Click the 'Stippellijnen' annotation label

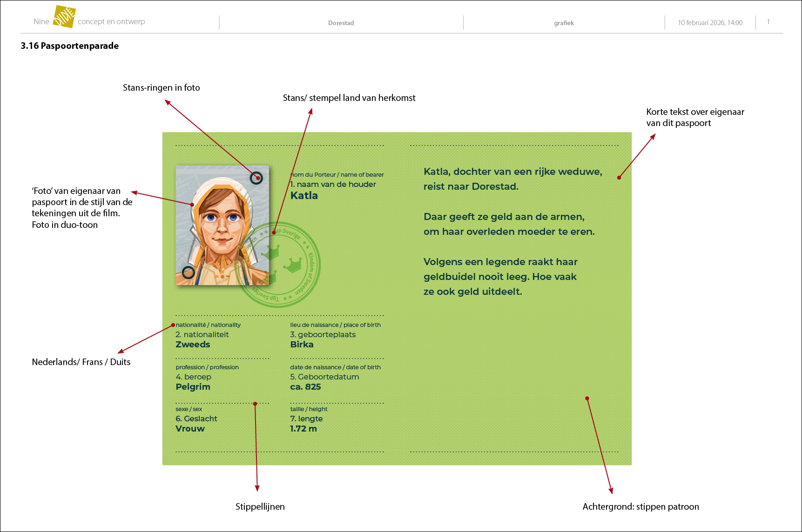[x=260, y=506]
